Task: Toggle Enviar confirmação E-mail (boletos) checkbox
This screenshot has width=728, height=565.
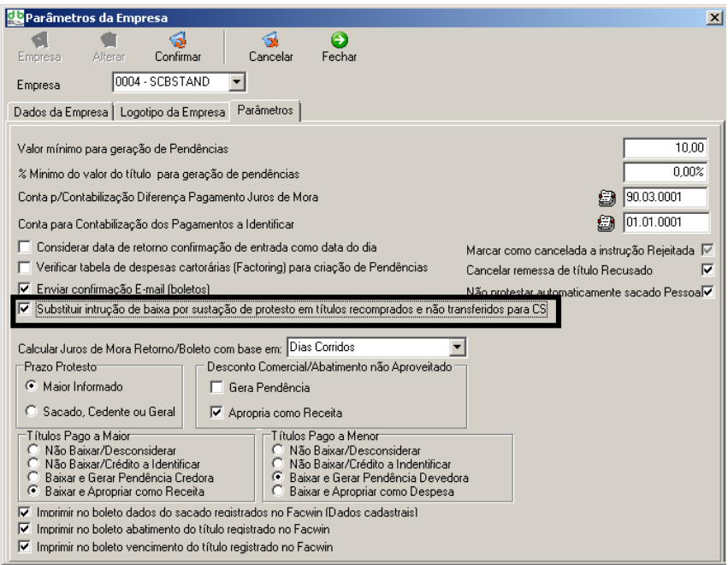Action: point(24,288)
